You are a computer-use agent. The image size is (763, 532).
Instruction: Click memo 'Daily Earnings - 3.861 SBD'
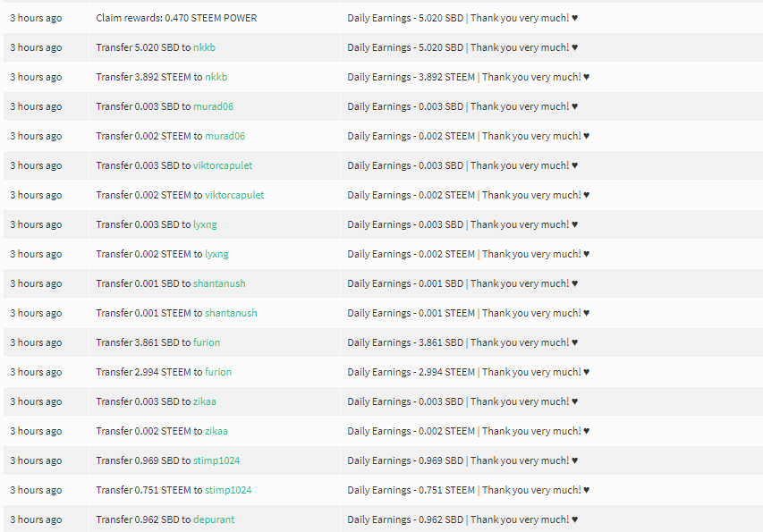click(x=405, y=342)
